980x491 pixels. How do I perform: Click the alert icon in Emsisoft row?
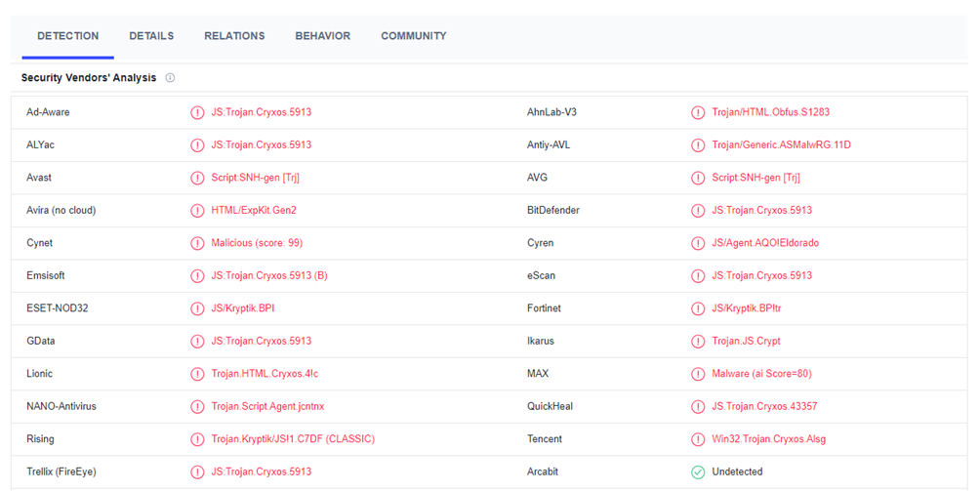(197, 276)
